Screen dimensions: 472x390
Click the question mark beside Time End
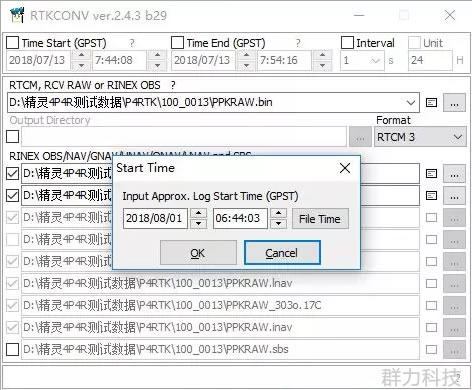[298, 43]
